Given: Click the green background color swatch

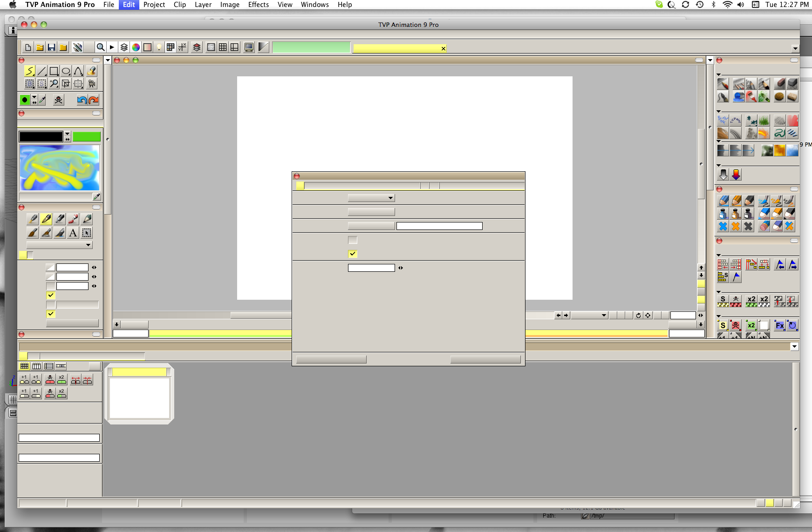Looking at the screenshot, I should pyautogui.click(x=87, y=136).
